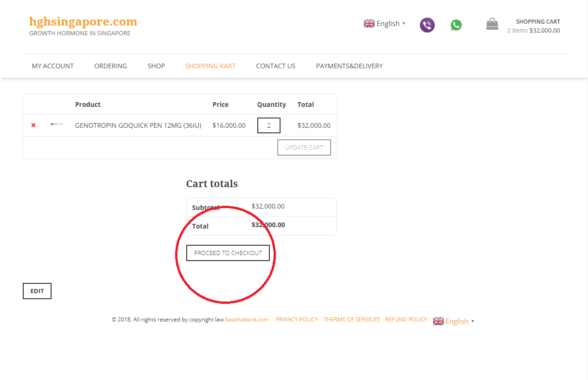Open Therms of Services link

(x=352, y=320)
